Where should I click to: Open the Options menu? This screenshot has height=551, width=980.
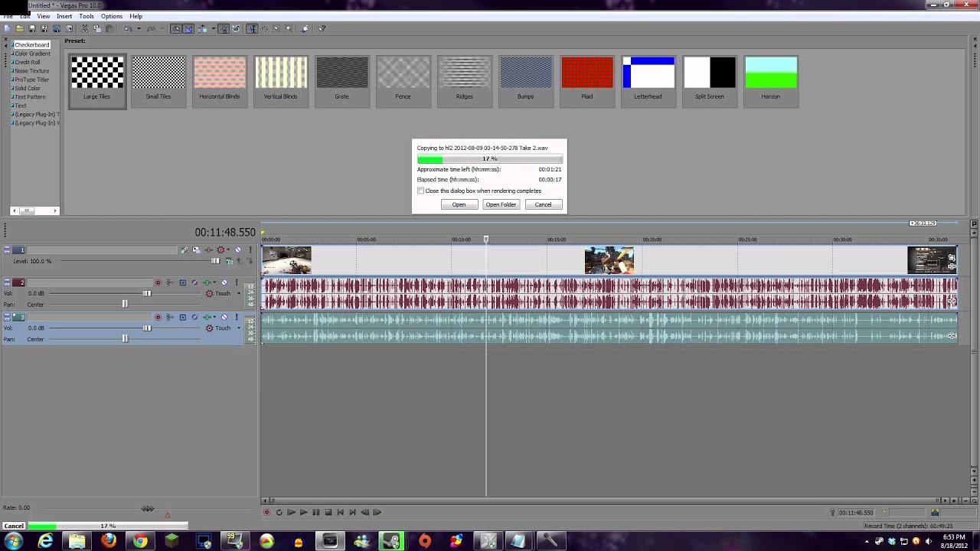point(111,16)
